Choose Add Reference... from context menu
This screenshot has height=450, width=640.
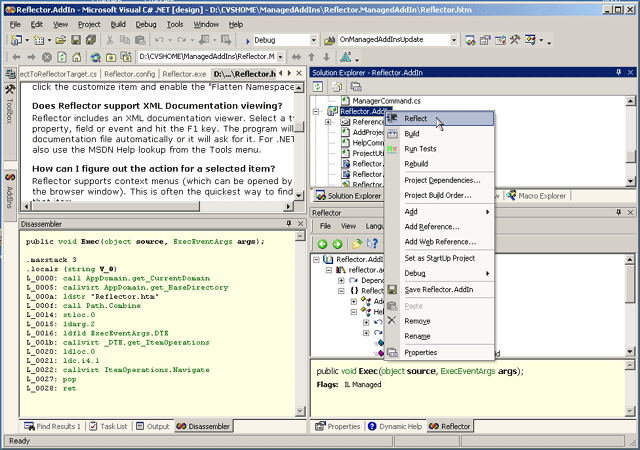click(440, 227)
